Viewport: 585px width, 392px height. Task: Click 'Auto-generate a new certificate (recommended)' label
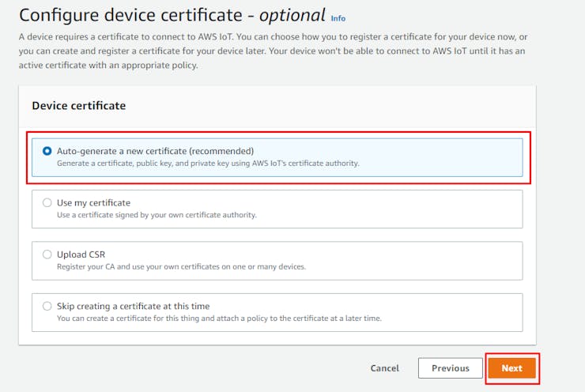(155, 151)
